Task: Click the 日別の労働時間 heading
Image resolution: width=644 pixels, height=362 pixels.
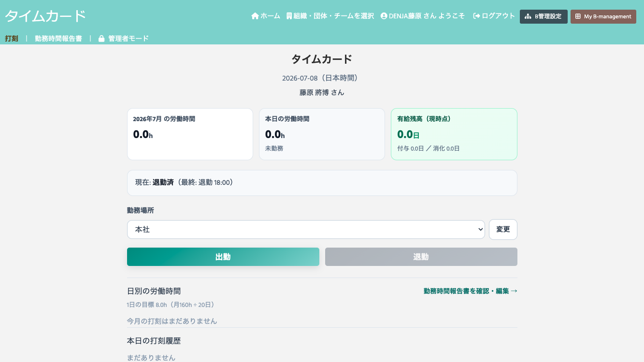Action: (x=154, y=291)
